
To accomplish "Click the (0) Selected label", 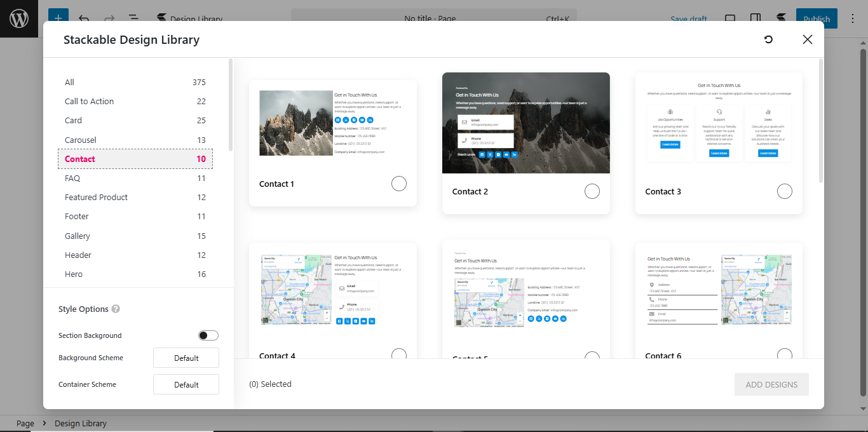I will 270,384.
